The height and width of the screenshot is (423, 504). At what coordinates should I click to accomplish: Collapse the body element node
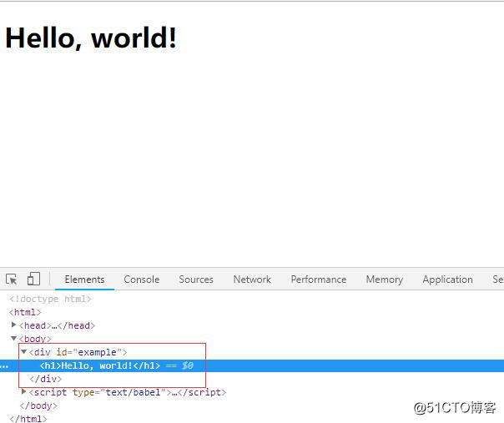pos(14,339)
